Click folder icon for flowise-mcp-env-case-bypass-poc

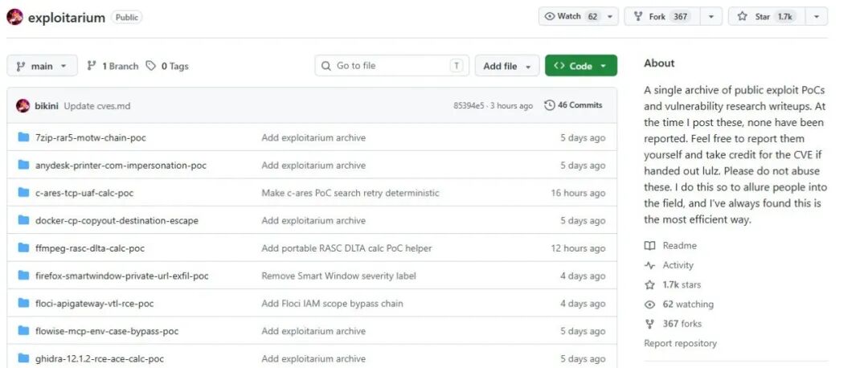tap(23, 331)
